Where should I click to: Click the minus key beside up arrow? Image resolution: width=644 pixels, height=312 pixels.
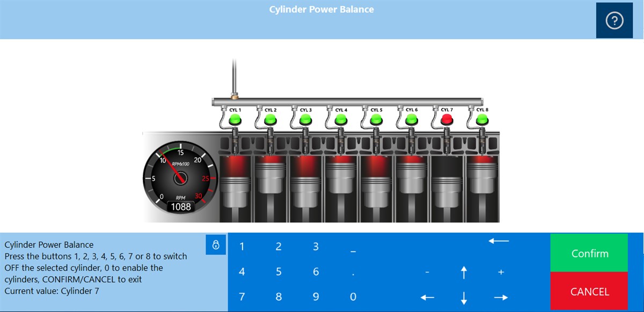tap(427, 272)
